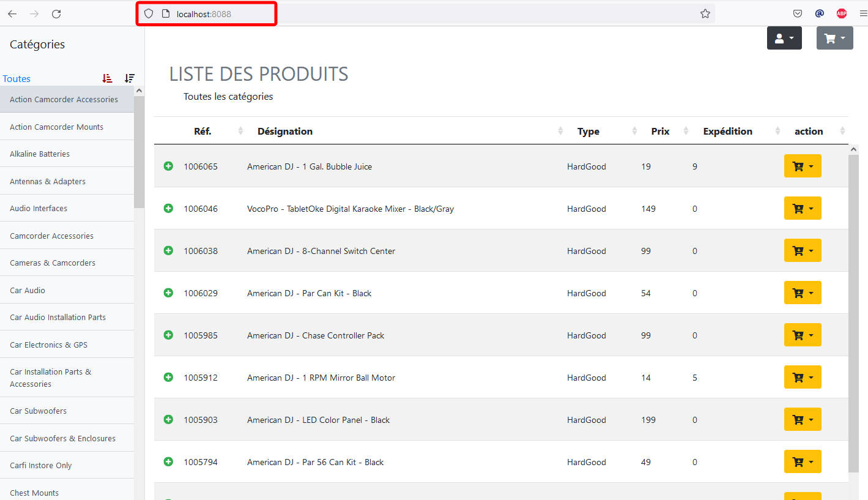The image size is (868, 500).
Task: Open the Pocket save icon
Action: point(798,13)
